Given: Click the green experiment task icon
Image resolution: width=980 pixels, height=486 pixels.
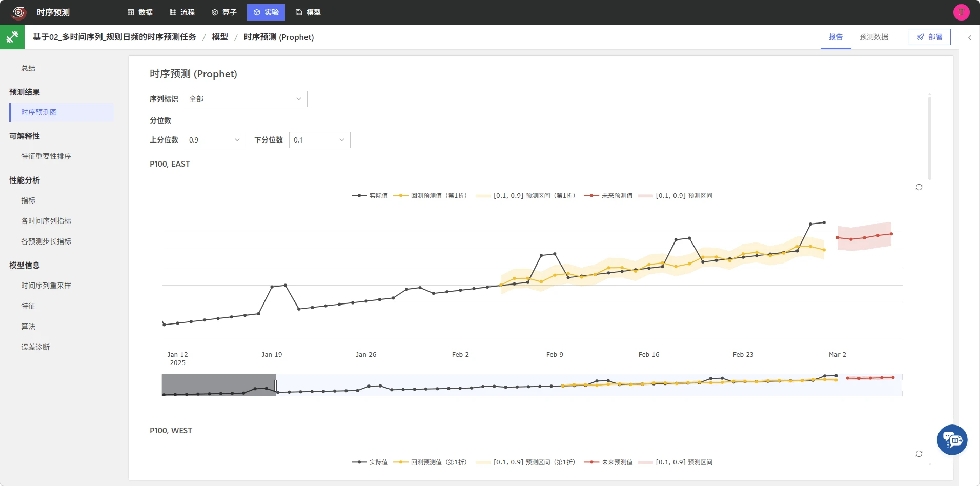Looking at the screenshot, I should pyautogui.click(x=12, y=37).
